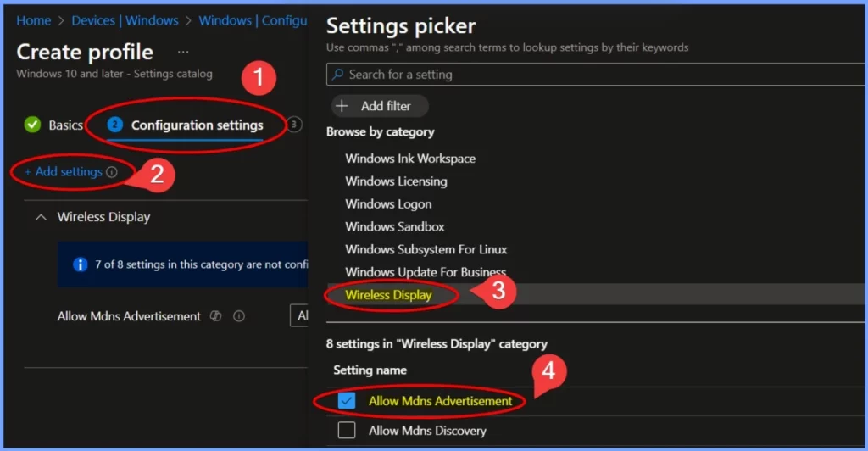Click the Create profile page title
This screenshot has height=451, width=868.
[x=85, y=52]
